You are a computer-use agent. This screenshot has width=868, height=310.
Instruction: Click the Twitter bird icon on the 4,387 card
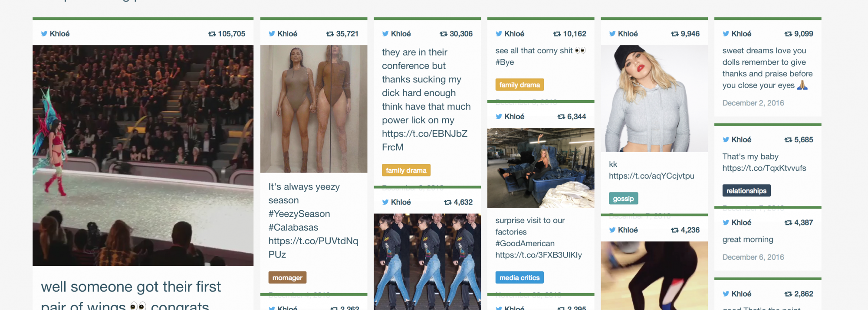726,222
